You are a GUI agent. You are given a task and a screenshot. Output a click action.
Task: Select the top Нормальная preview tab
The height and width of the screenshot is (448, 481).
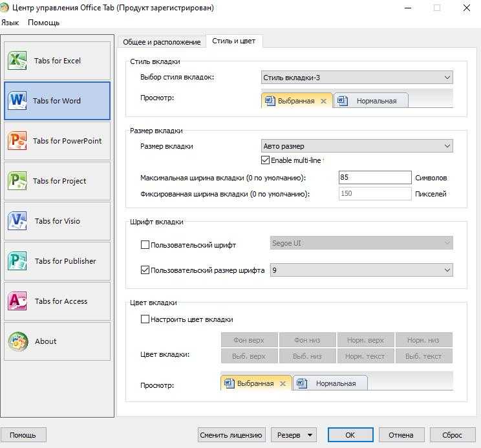[x=371, y=101]
